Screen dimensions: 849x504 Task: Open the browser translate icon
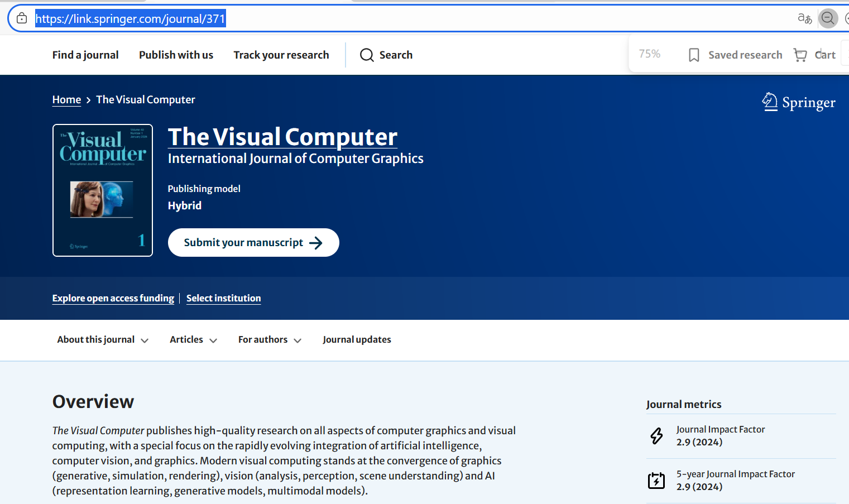pyautogui.click(x=804, y=18)
